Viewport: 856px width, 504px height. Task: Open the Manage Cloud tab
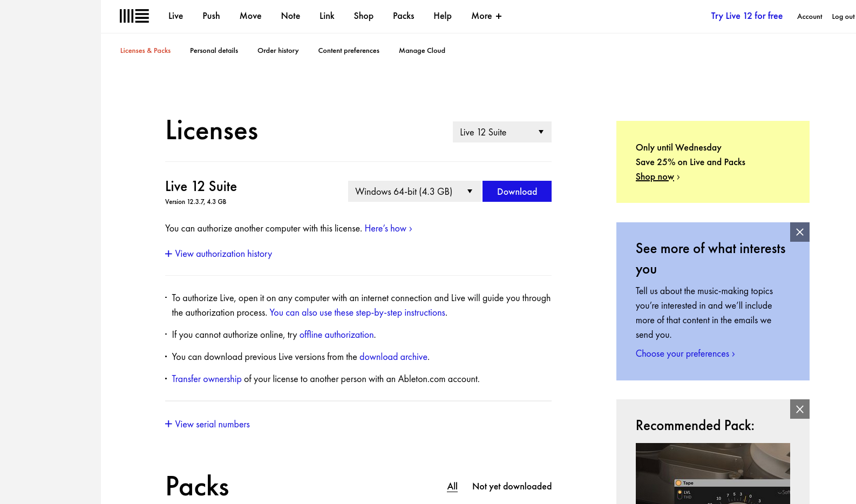(422, 51)
